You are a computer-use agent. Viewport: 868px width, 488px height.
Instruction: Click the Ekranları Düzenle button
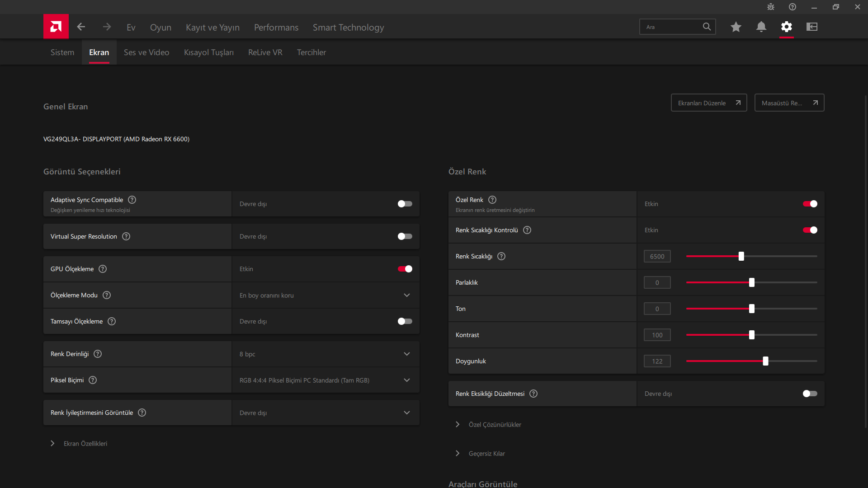click(708, 103)
